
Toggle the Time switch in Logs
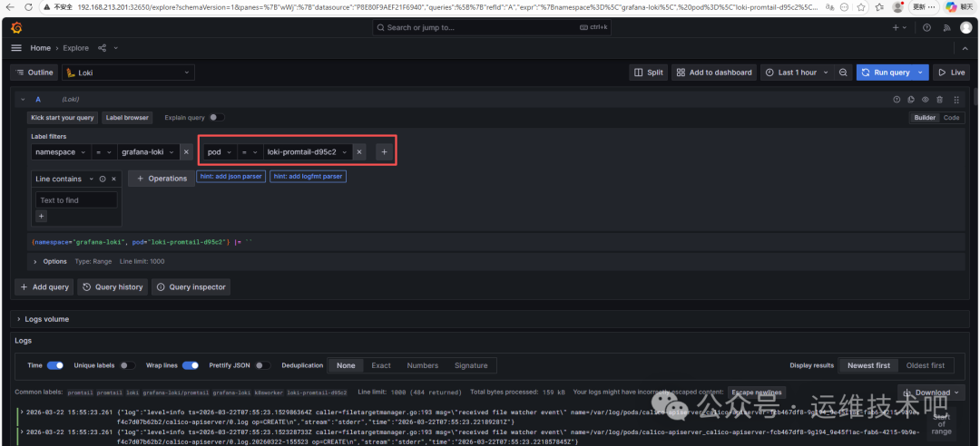(x=55, y=365)
